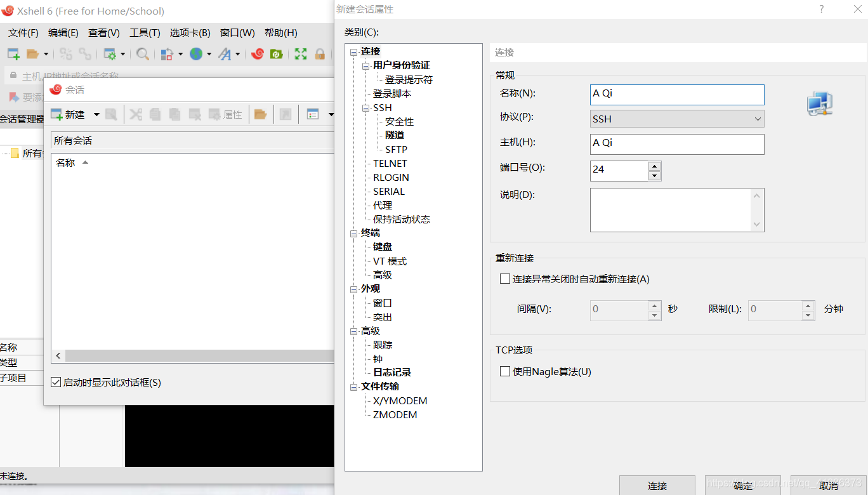Click the green Xftp file transfer icon

276,54
